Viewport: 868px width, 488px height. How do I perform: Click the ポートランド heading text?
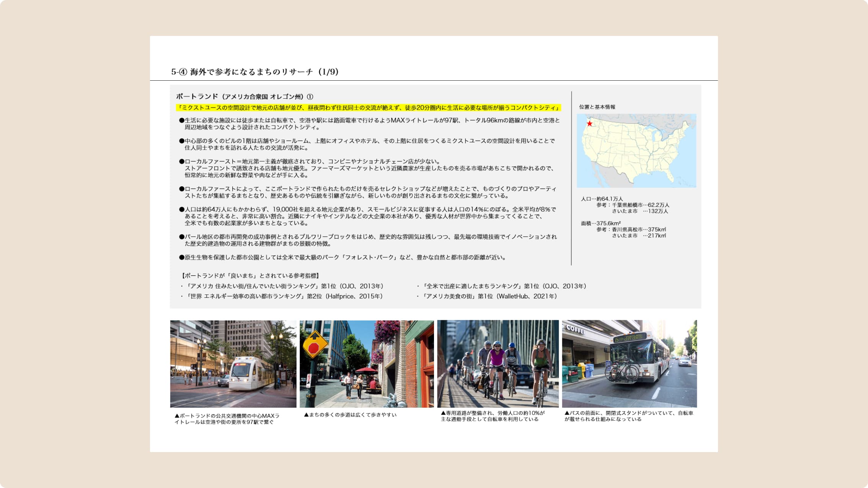click(244, 97)
